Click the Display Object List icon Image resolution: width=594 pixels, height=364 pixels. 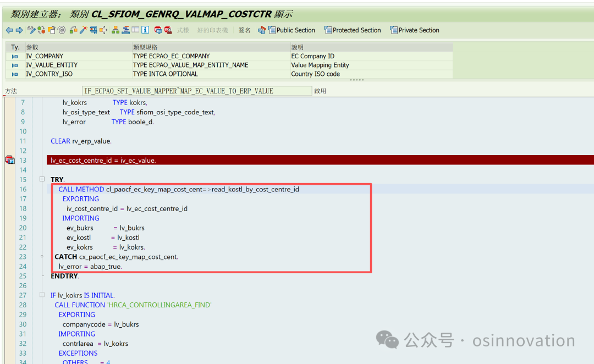point(103,30)
